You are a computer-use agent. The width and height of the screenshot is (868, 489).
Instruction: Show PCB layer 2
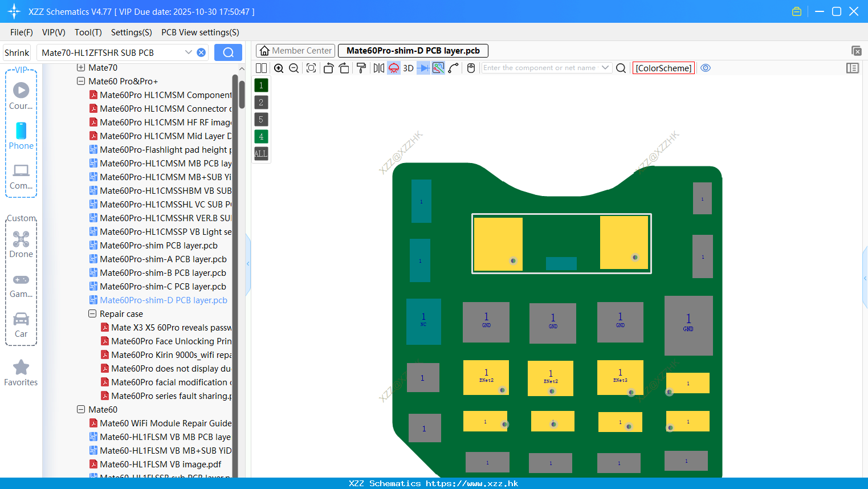[261, 103]
